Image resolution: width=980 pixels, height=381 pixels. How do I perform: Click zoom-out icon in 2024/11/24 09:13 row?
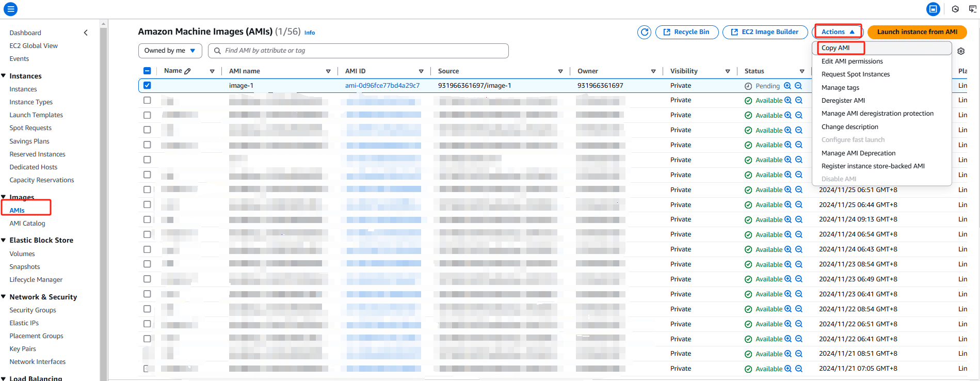pos(799,219)
